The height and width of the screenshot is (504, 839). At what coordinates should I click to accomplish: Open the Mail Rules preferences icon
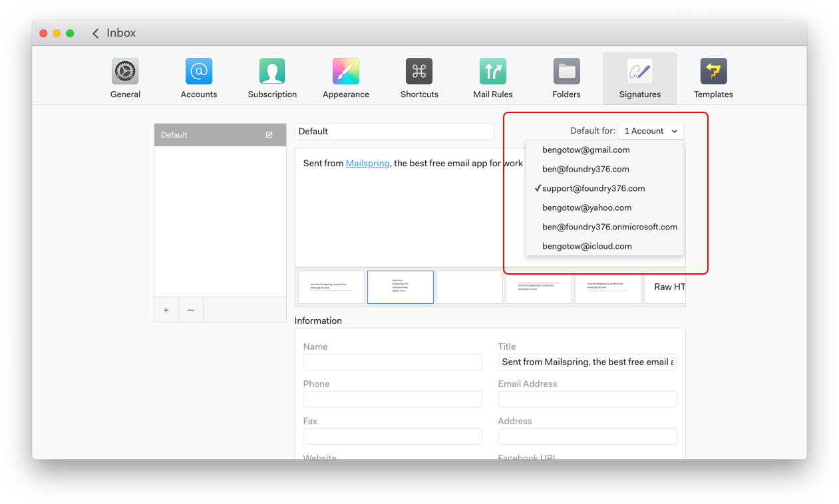tap(492, 72)
